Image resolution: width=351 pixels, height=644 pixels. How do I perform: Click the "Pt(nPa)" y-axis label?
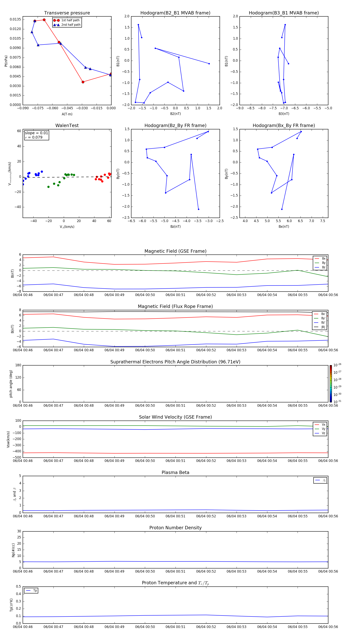(x=6, y=61)
